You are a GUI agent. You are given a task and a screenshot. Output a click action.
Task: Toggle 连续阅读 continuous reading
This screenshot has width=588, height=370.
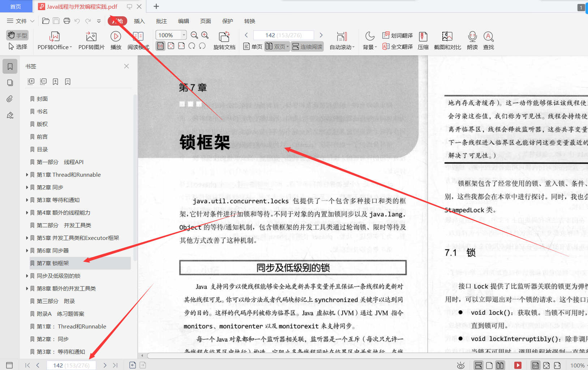[307, 47]
